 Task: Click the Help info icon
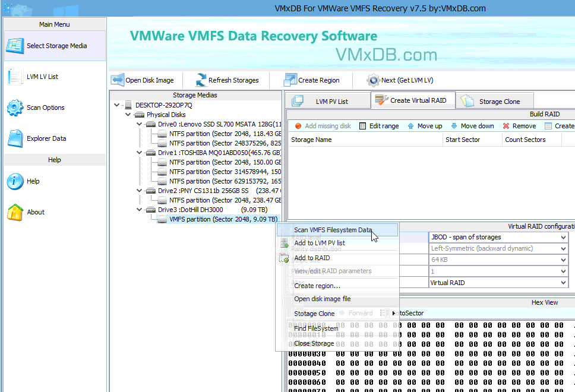[15, 181]
